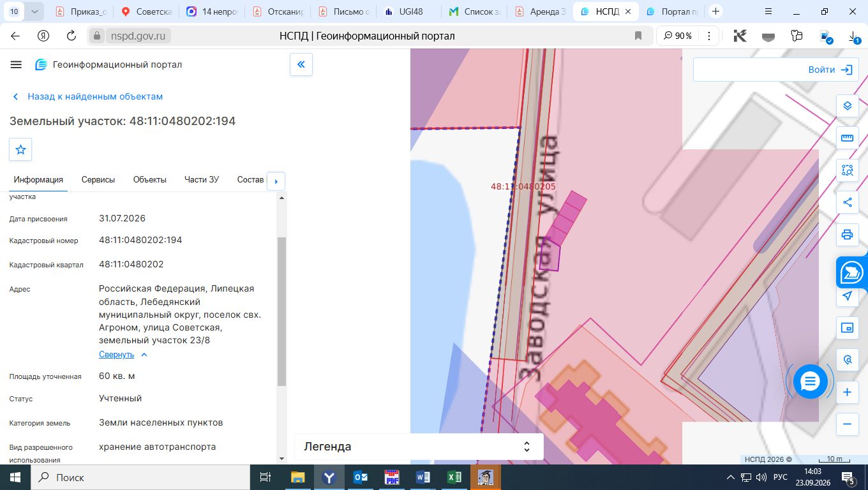Open the Части ЗУ tab

point(202,180)
